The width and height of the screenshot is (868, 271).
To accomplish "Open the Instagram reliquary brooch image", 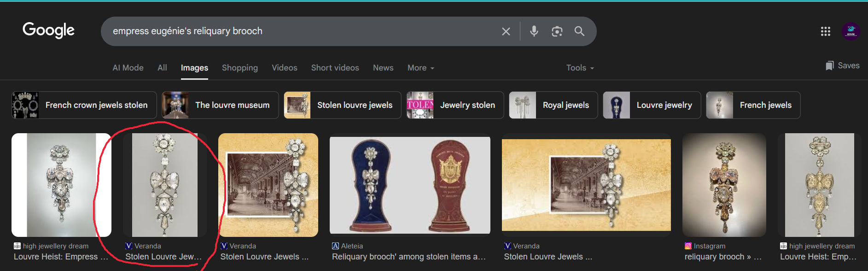I will click(724, 185).
